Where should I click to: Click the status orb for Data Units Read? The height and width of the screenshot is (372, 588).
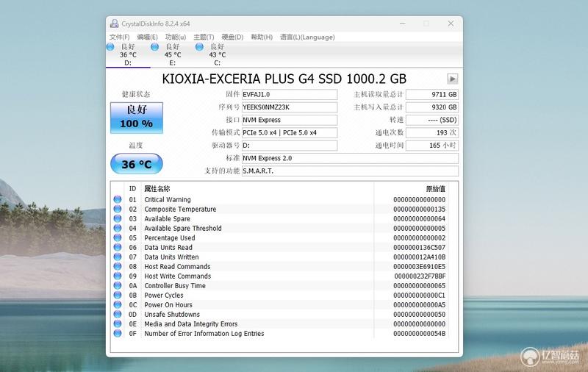coord(118,247)
